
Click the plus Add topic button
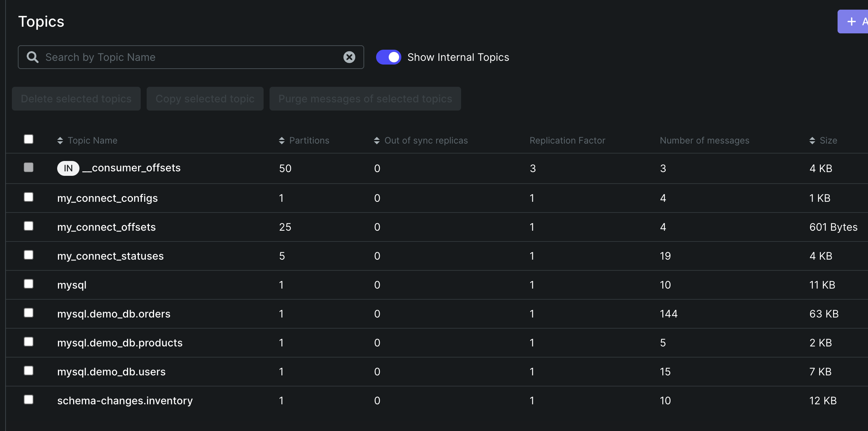pyautogui.click(x=853, y=22)
